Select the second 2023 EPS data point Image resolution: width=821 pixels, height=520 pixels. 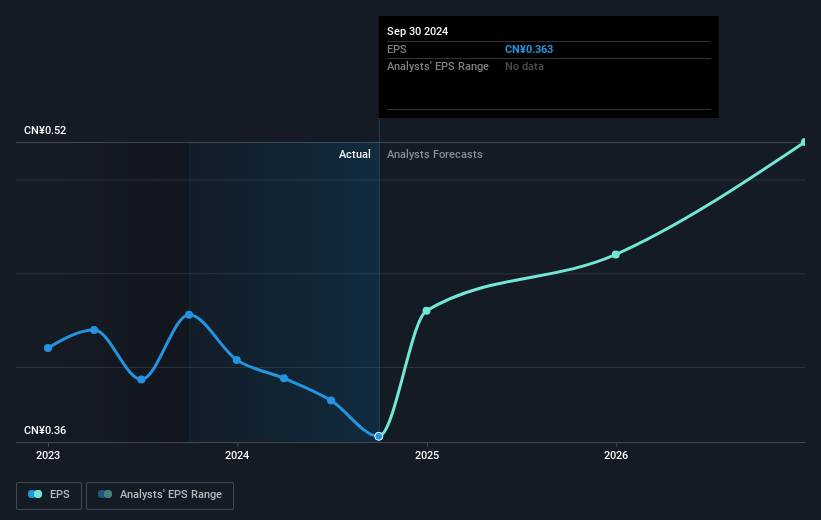(94, 330)
